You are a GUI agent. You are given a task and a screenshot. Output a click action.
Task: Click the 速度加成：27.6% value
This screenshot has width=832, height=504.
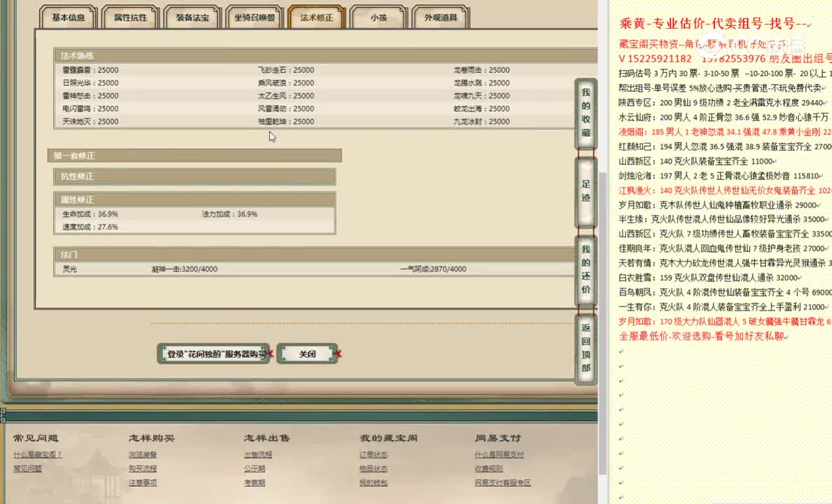[x=90, y=227]
